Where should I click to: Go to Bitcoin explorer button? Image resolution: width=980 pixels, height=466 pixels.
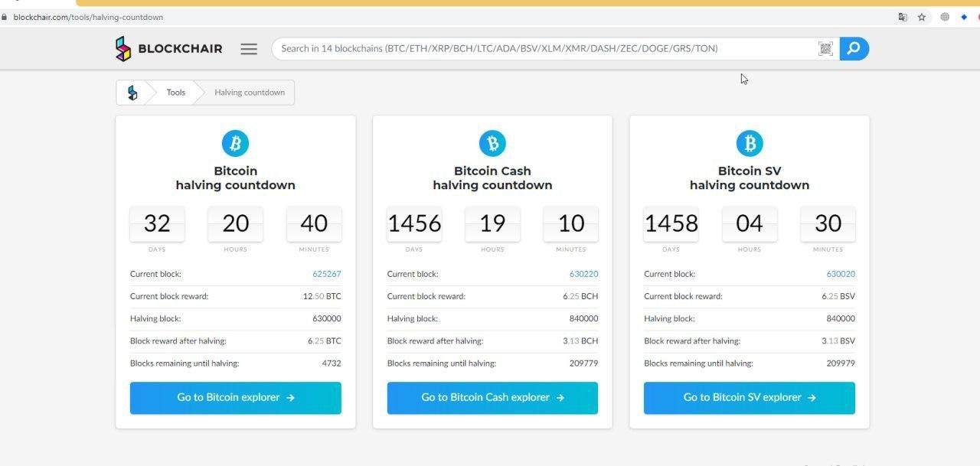tap(235, 398)
